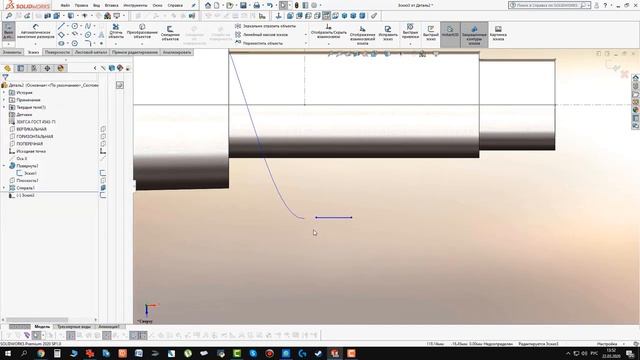This screenshot has height=360, width=640.
Task: Open the ConfigurationManager tab icon
Action: pyautogui.click(x=34, y=68)
